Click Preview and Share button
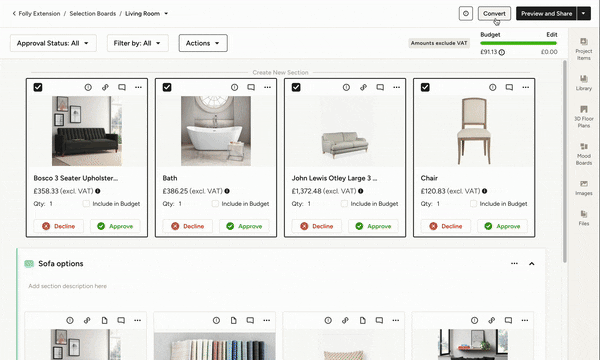This screenshot has width=600, height=360. [x=546, y=13]
